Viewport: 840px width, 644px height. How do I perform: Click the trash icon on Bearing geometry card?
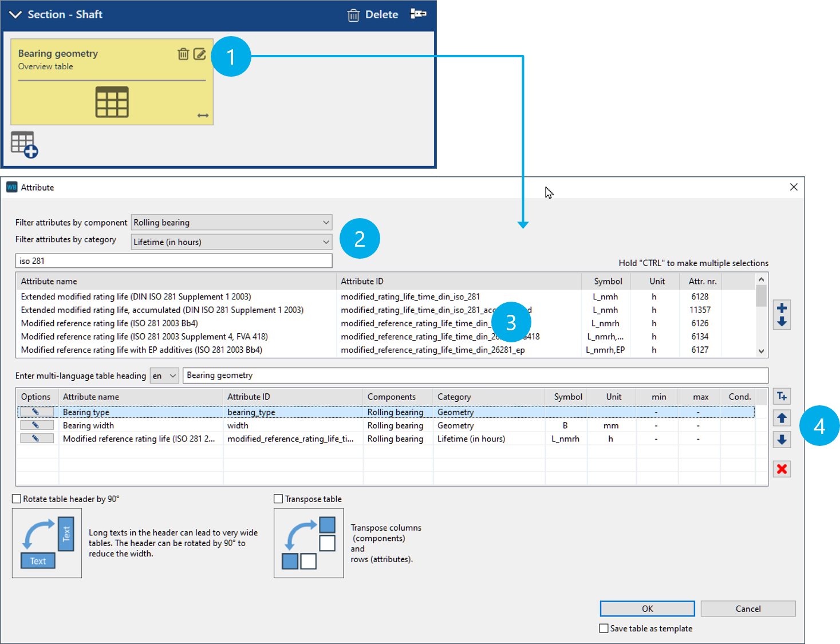(x=183, y=54)
